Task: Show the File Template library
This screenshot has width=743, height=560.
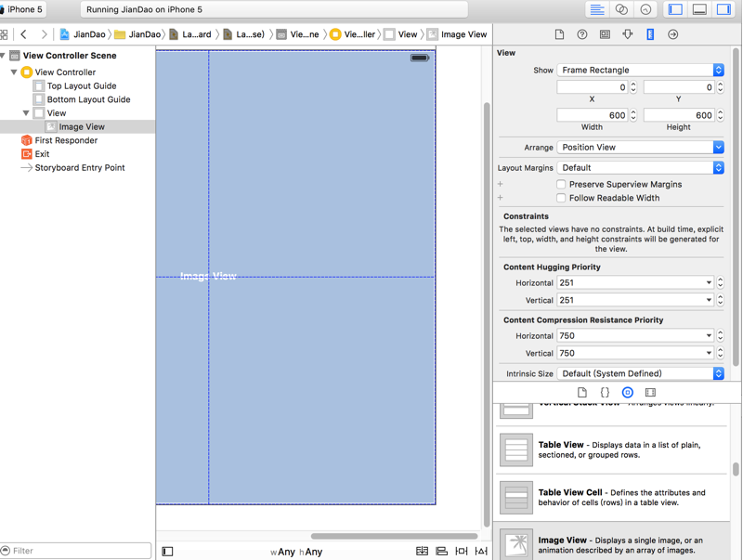Action: [x=582, y=392]
